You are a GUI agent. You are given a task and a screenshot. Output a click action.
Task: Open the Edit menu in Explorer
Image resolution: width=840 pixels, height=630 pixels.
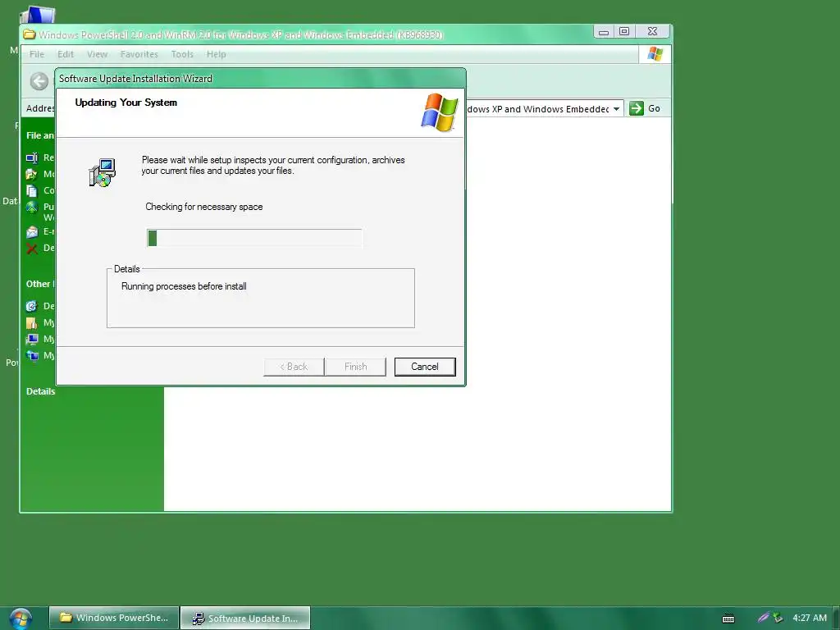tap(66, 54)
